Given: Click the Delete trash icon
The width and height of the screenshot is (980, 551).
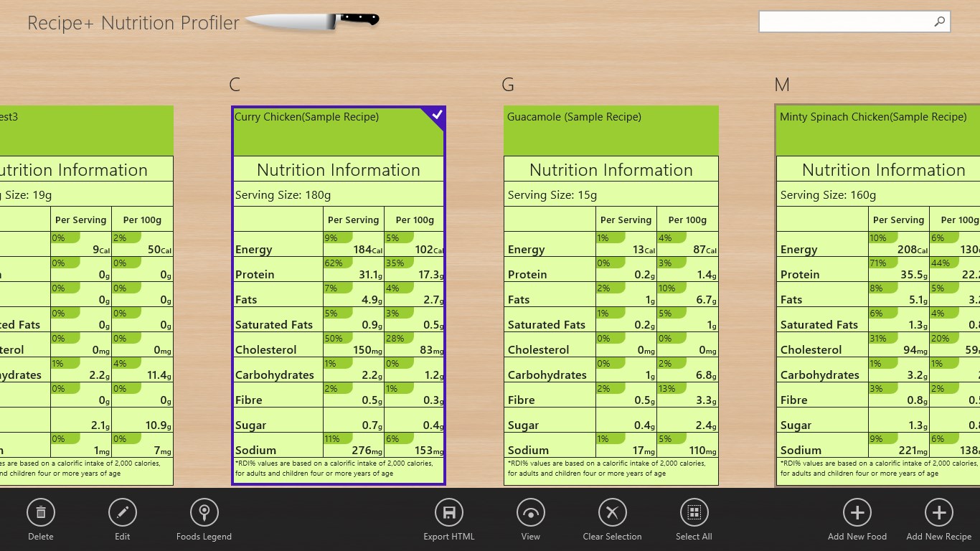Looking at the screenshot, I should coord(41,512).
